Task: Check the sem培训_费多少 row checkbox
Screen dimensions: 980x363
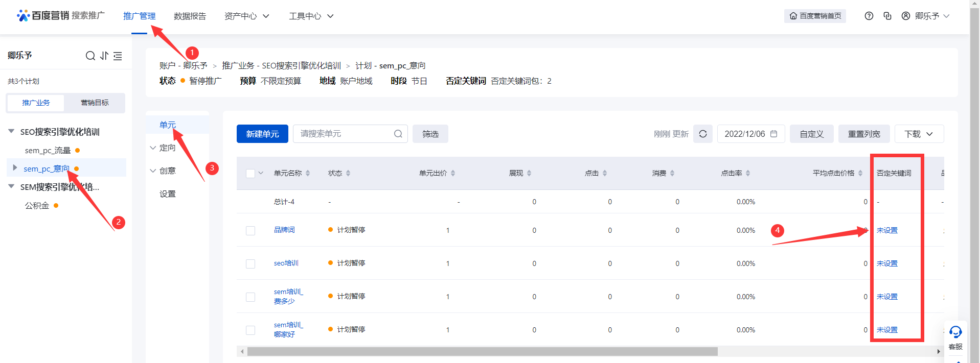Action: click(250, 297)
